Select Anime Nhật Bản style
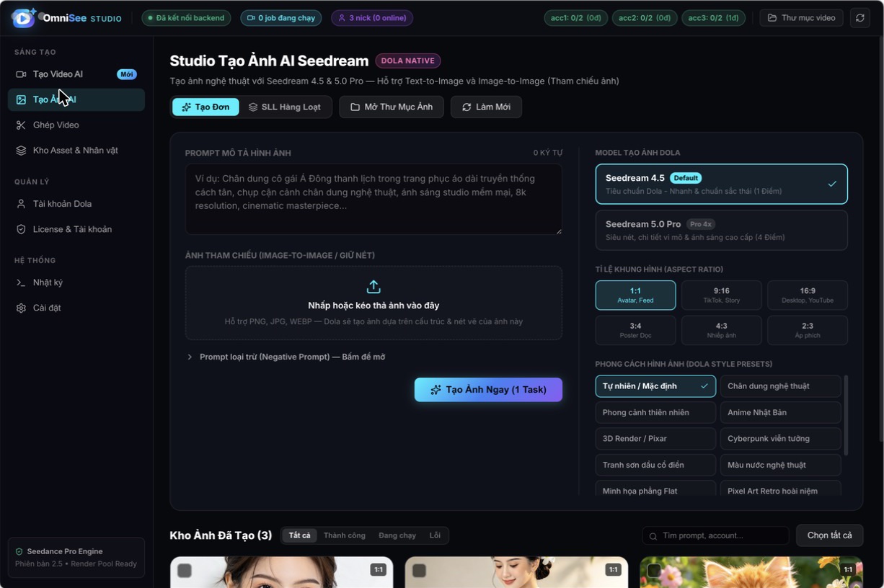884x588 pixels. pyautogui.click(x=780, y=412)
